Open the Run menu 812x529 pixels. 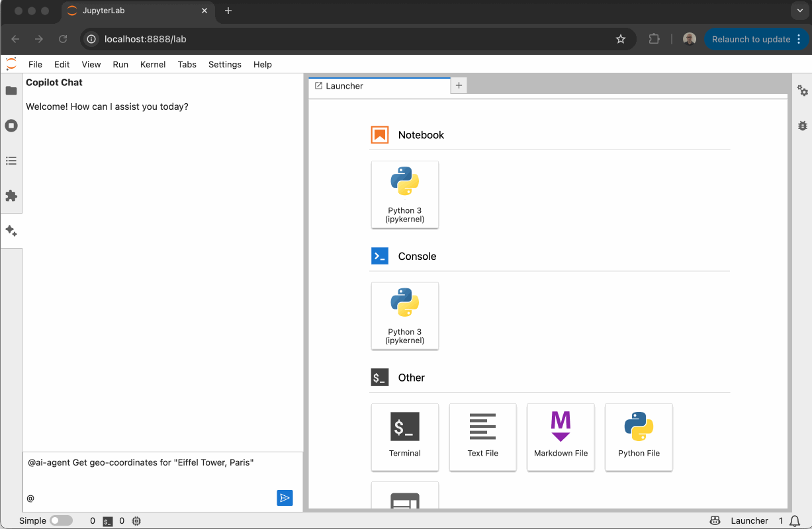120,64
